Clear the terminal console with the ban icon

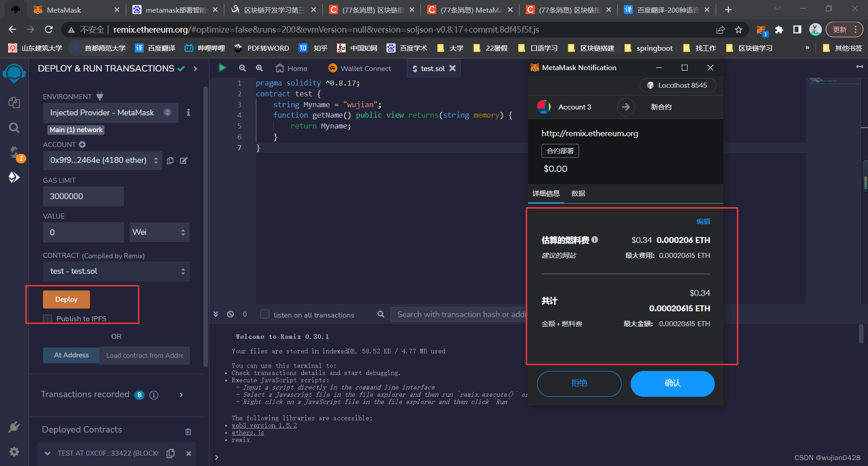[231, 314]
